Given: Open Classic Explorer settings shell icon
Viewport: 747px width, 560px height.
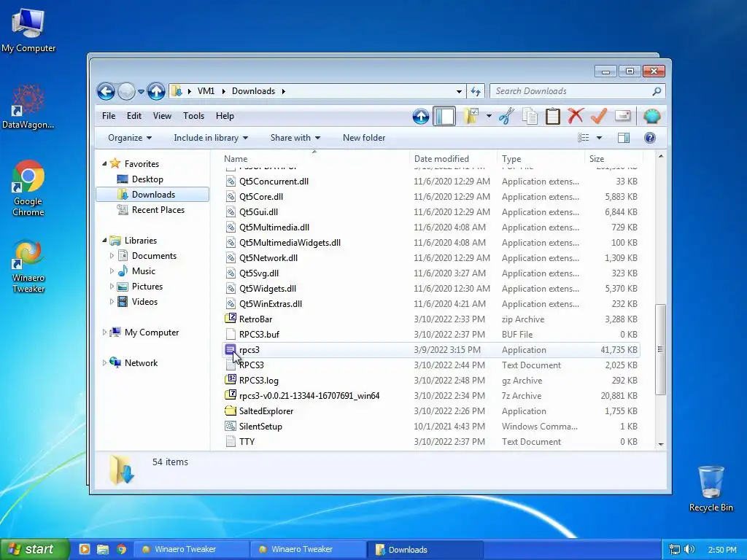Looking at the screenshot, I should pyautogui.click(x=651, y=116).
